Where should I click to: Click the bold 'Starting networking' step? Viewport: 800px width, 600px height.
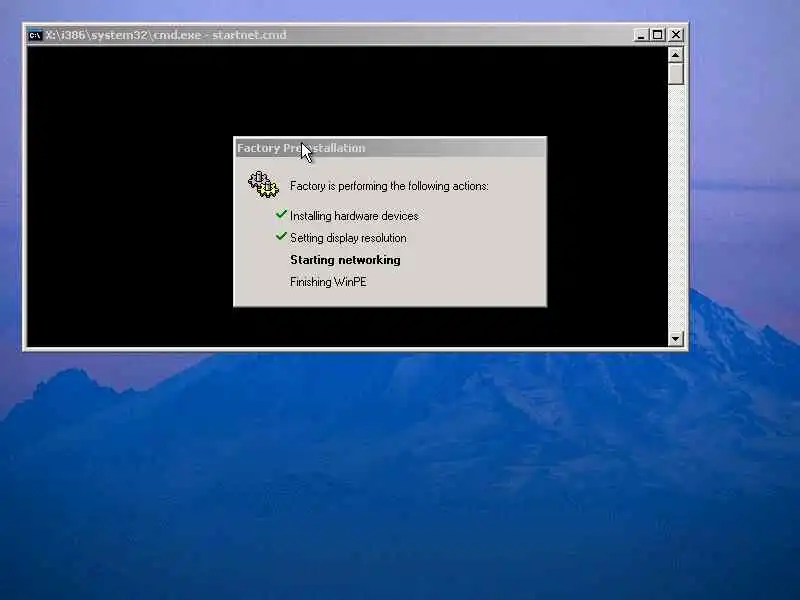pos(345,260)
